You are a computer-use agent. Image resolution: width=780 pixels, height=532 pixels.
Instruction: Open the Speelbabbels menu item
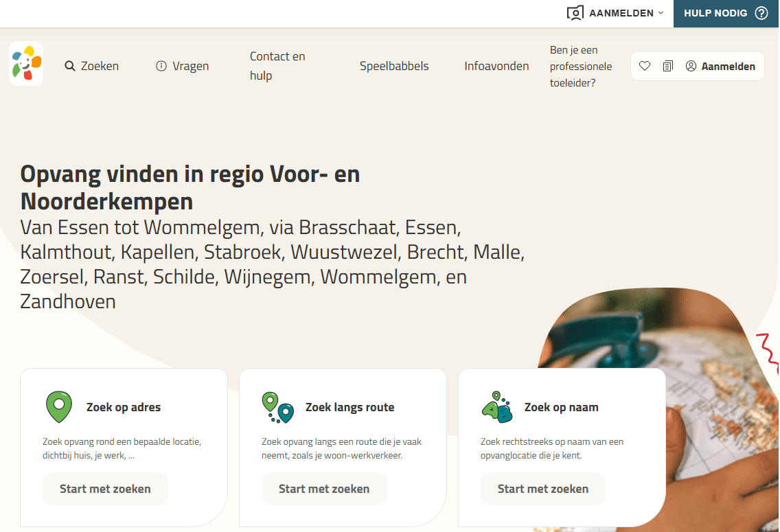click(394, 66)
